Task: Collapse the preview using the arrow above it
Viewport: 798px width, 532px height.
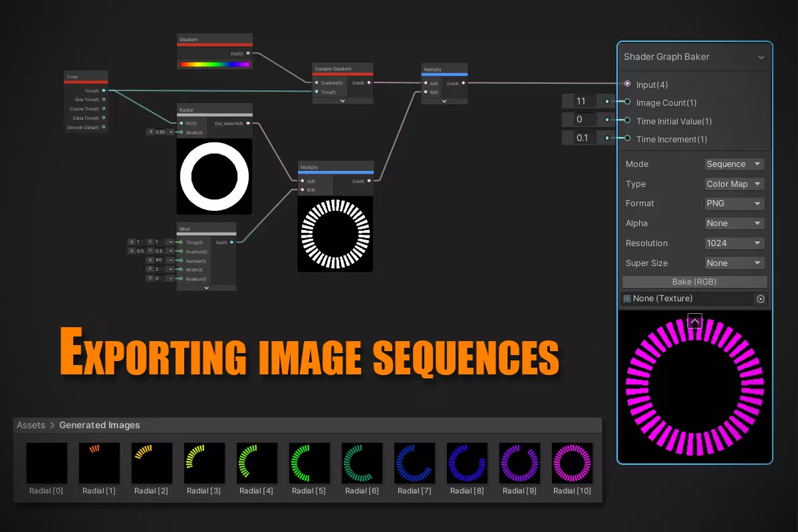Action: [x=694, y=321]
